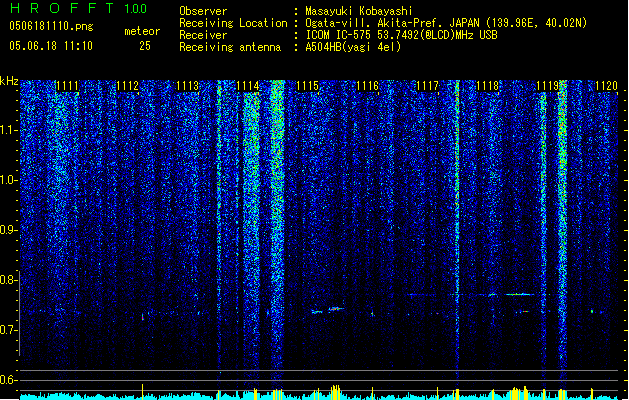This screenshot has height=400, width=629.
Task: Click the 0.6 kHz axis label
Action: [9, 380]
